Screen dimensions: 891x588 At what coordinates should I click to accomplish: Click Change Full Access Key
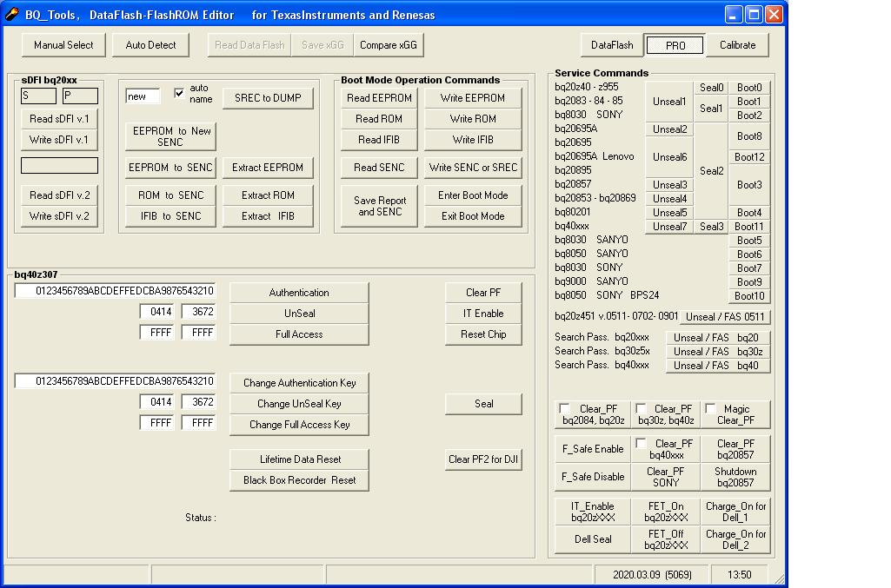pyautogui.click(x=299, y=425)
